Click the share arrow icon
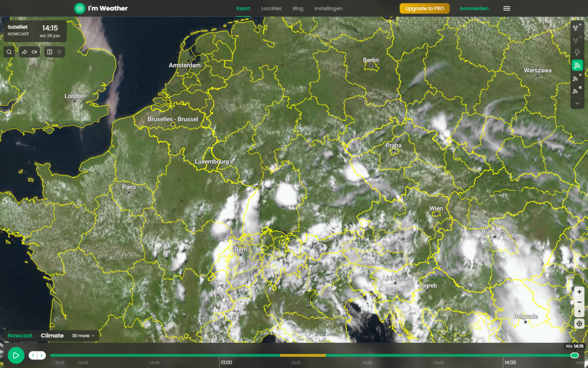Image resolution: width=588 pixels, height=368 pixels. pos(24,52)
